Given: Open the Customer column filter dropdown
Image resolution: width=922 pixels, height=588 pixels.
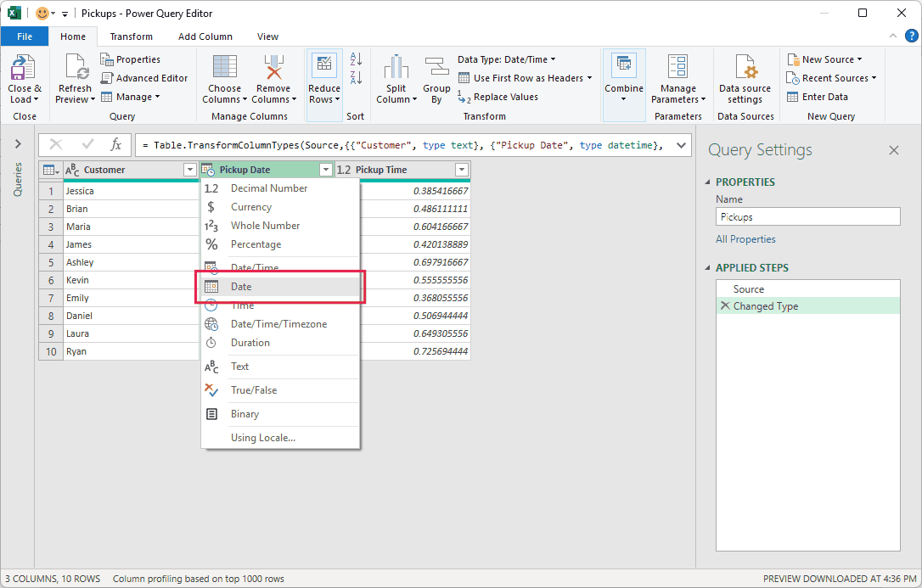Looking at the screenshot, I should tap(190, 170).
